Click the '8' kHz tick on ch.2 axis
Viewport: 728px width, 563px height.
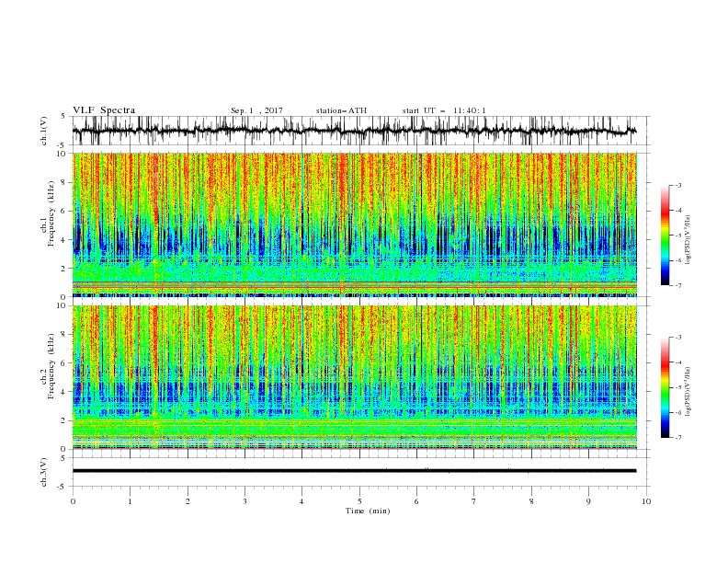(65, 335)
